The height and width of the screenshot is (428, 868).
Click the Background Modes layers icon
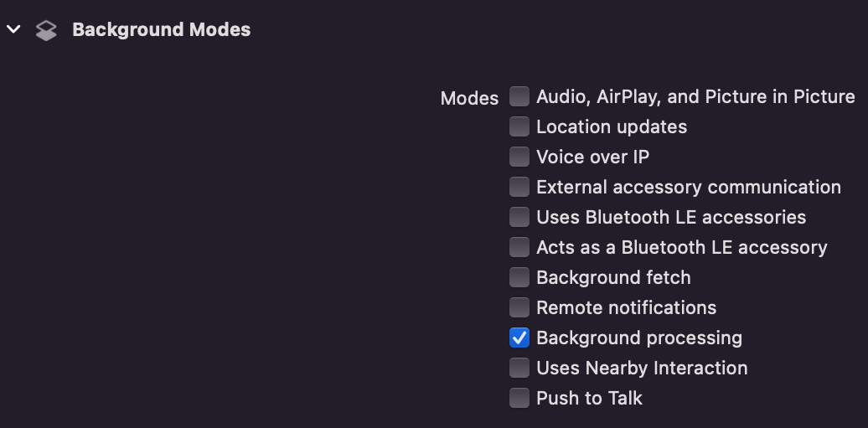(46, 31)
